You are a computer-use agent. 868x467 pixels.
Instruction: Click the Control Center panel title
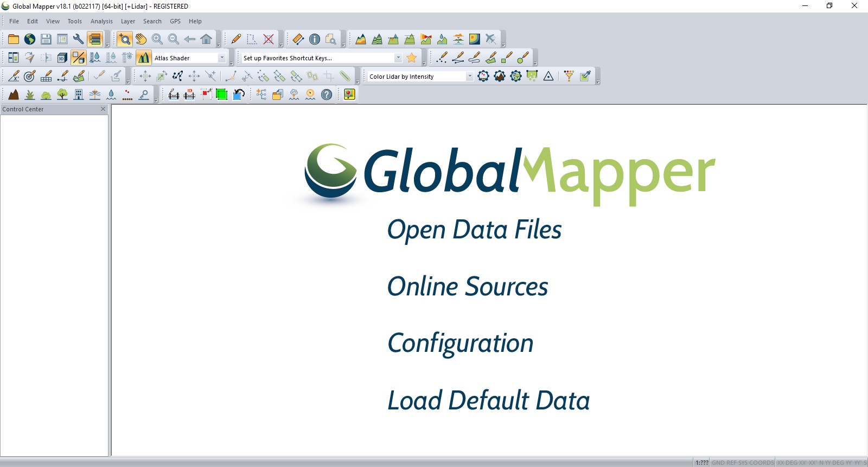[23, 109]
